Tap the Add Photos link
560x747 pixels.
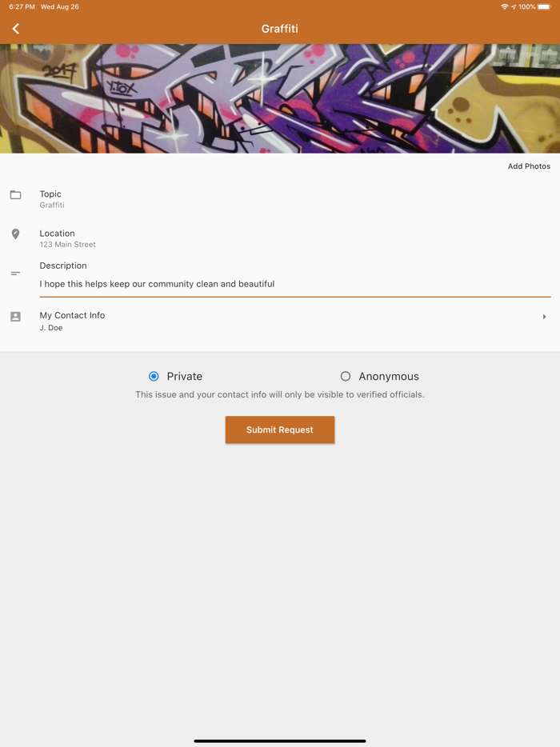[x=529, y=166]
